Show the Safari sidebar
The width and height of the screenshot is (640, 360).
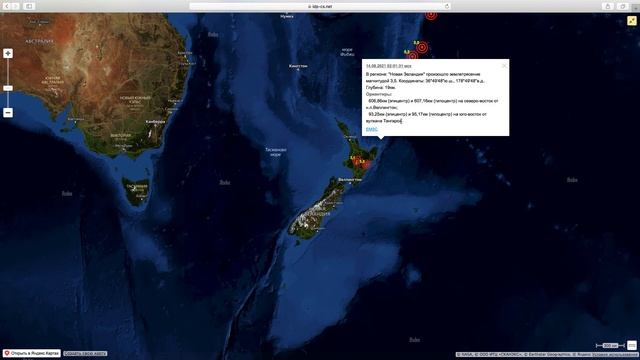coord(29,6)
